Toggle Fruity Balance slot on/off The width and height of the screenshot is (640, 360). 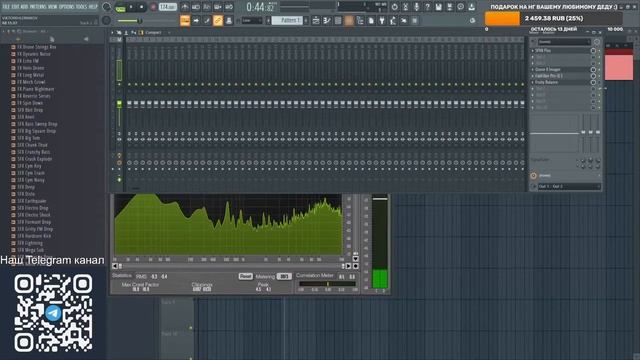pyautogui.click(x=593, y=82)
